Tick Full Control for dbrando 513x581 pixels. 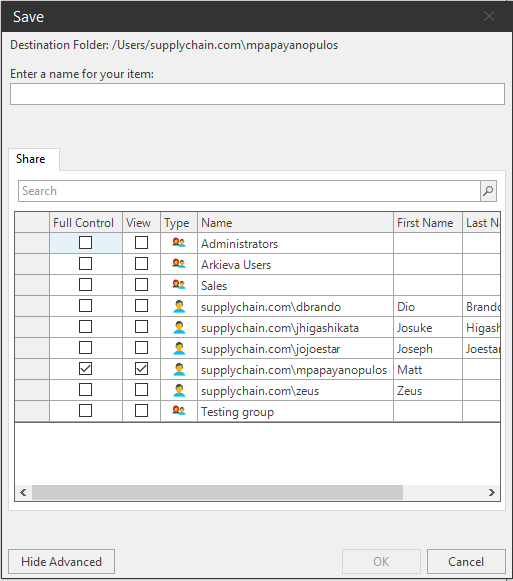click(x=85, y=306)
